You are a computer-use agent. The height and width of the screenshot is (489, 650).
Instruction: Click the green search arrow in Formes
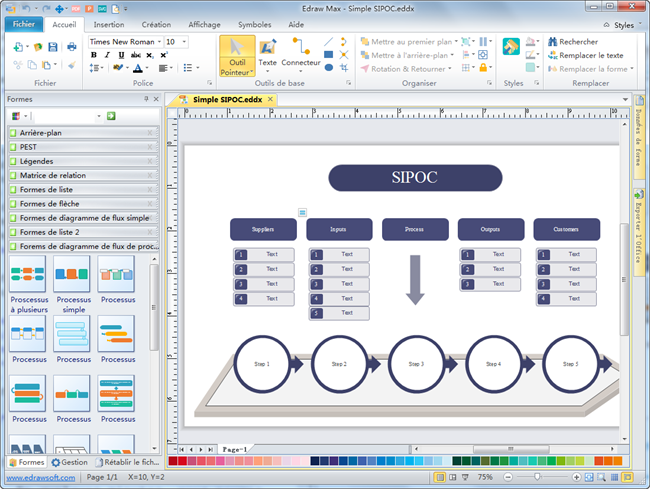(x=111, y=116)
